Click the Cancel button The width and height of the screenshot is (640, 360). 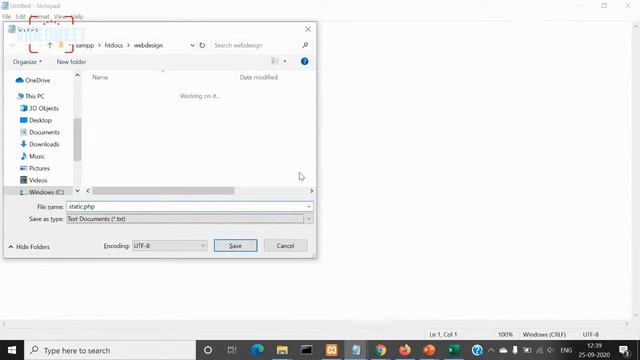pyautogui.click(x=285, y=246)
